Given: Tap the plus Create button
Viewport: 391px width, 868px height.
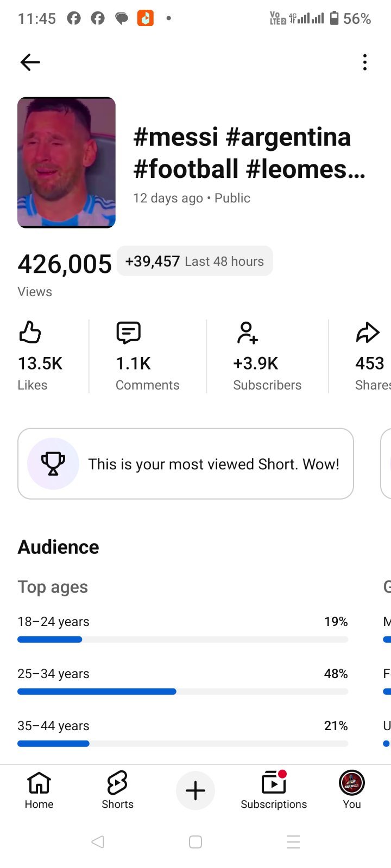Looking at the screenshot, I should (x=195, y=790).
